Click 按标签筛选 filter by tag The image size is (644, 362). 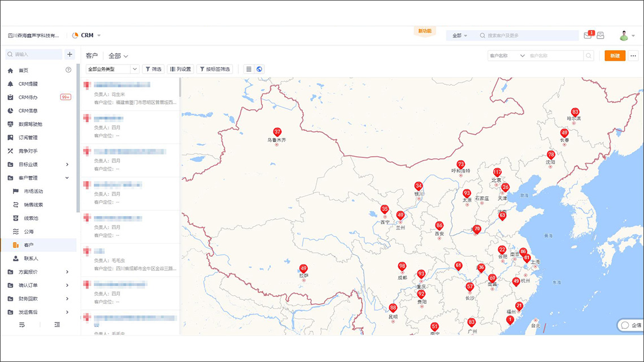(215, 69)
